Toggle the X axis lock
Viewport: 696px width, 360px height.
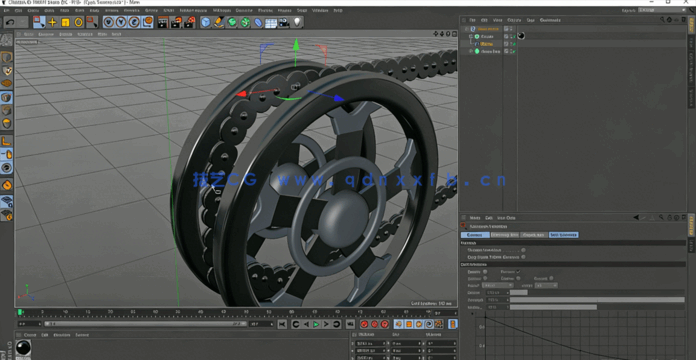(108, 22)
